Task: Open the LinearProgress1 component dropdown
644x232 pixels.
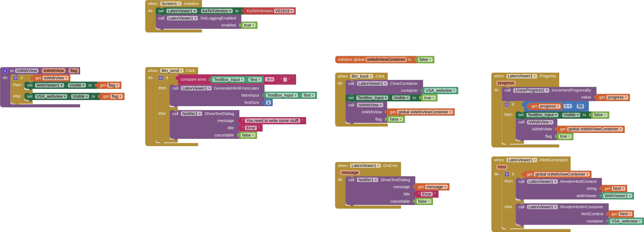Action: 531,90
